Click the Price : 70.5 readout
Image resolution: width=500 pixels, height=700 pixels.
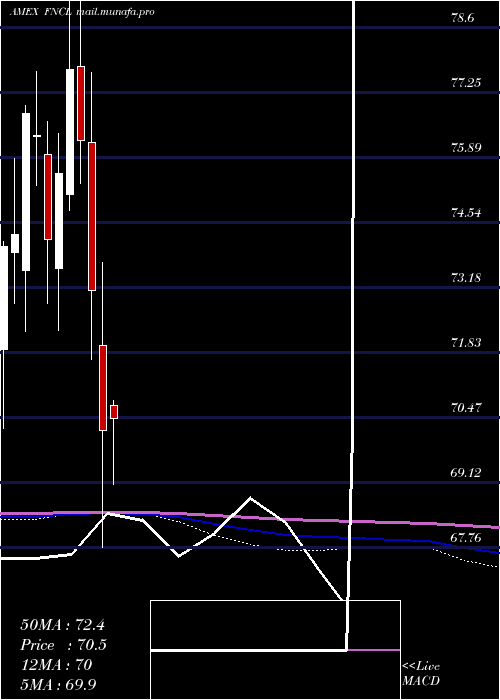(x=63, y=645)
